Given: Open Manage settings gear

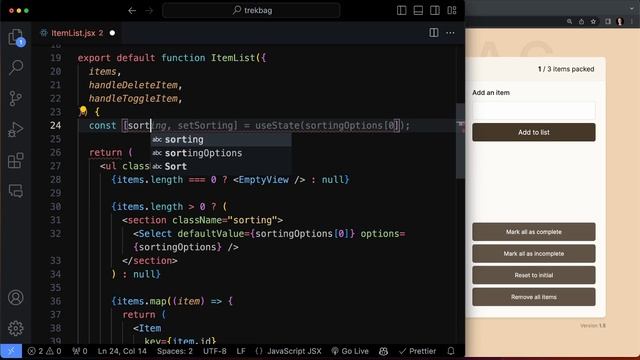Looking at the screenshot, I should click(x=16, y=328).
